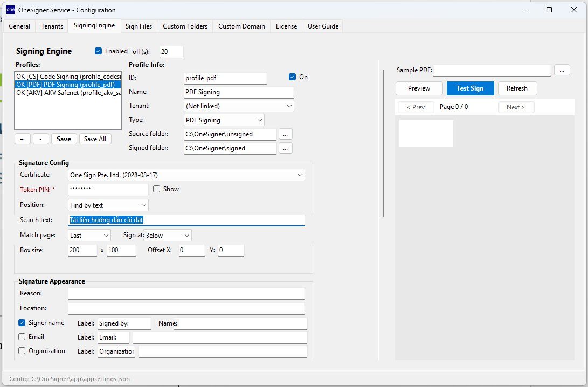The image size is (588, 387).
Task: Toggle the Signing Engine Enabled checkbox
Action: 99,51
